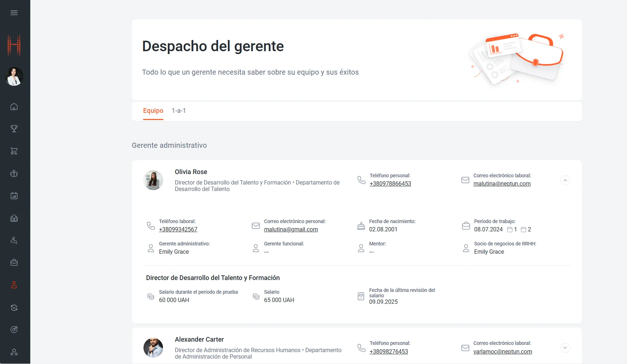627x364 pixels.
Task: Select the Equipo tab
Action: coord(153,111)
